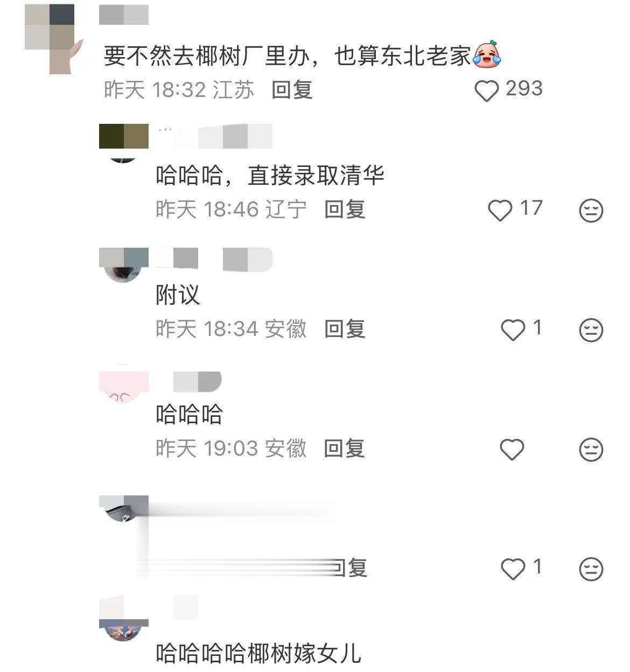Viewport: 630px width, 672px height.
Task: Open avatar of the '椰树嫁女儿' commenter
Action: coord(123,630)
